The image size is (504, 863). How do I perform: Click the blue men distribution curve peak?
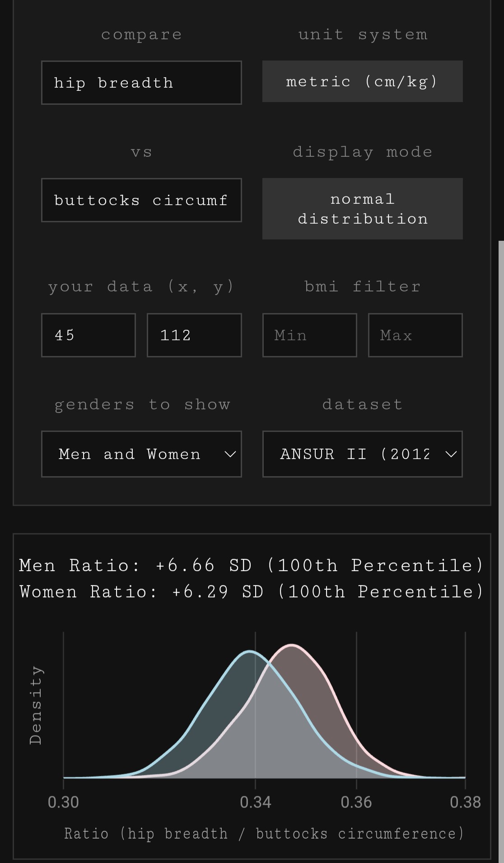pos(249,652)
